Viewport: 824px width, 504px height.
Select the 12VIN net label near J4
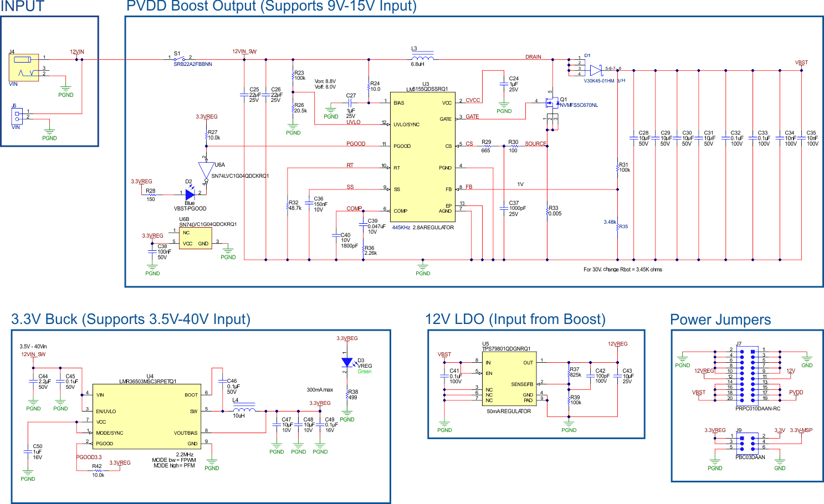[77, 52]
